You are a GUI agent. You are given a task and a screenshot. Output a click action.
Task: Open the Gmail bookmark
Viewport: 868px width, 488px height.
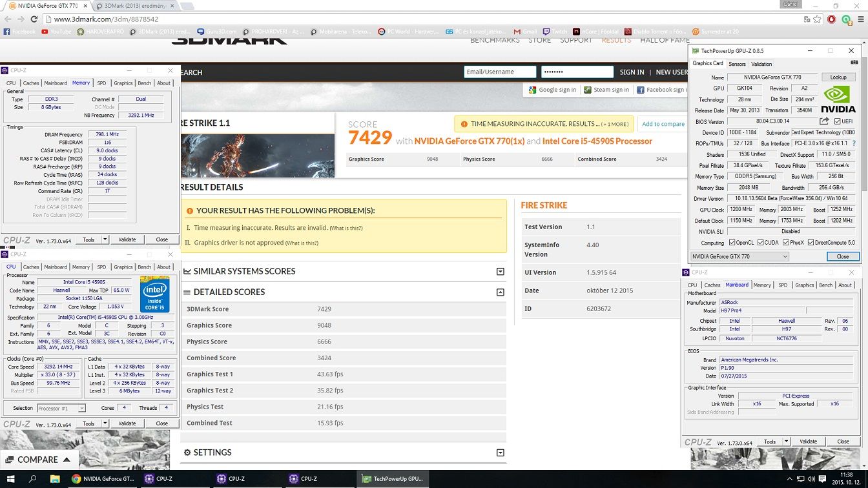tap(525, 32)
